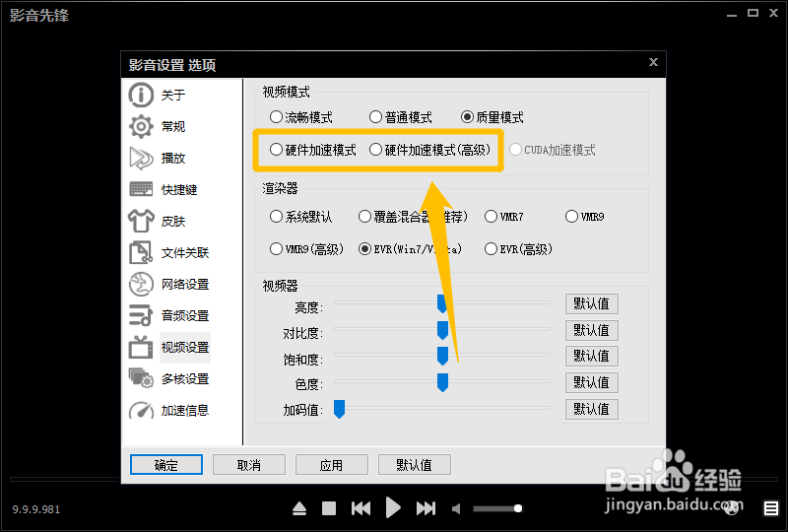
Task: Select 质量模式 video mode
Action: pyautogui.click(x=492, y=117)
